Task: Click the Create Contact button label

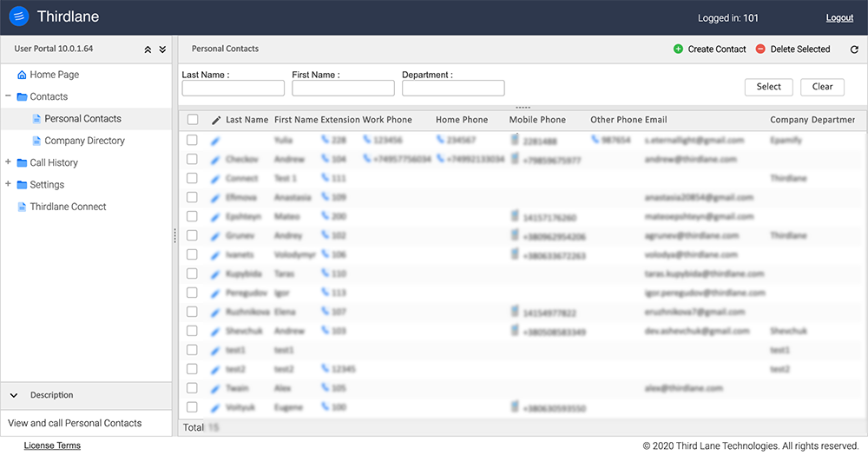Action: (717, 49)
